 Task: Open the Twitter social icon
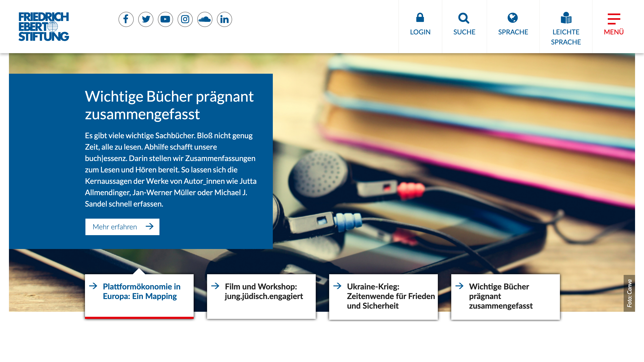(x=146, y=19)
